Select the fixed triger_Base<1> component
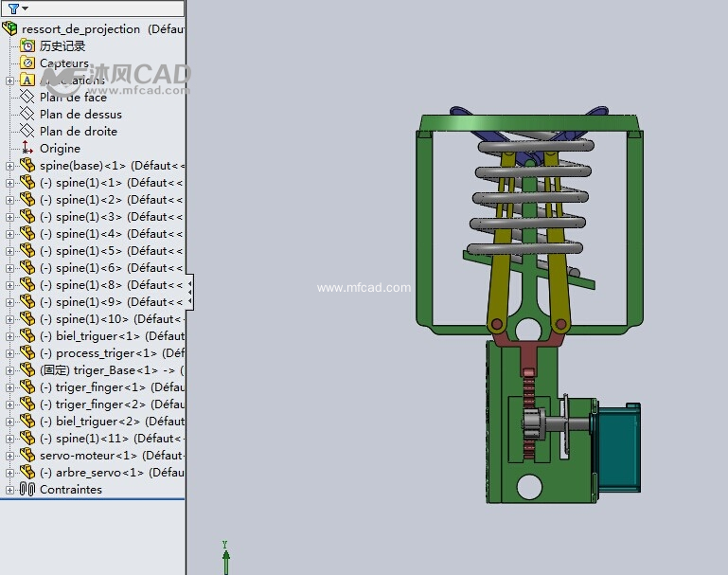Image resolution: width=728 pixels, height=575 pixels. tap(112, 370)
